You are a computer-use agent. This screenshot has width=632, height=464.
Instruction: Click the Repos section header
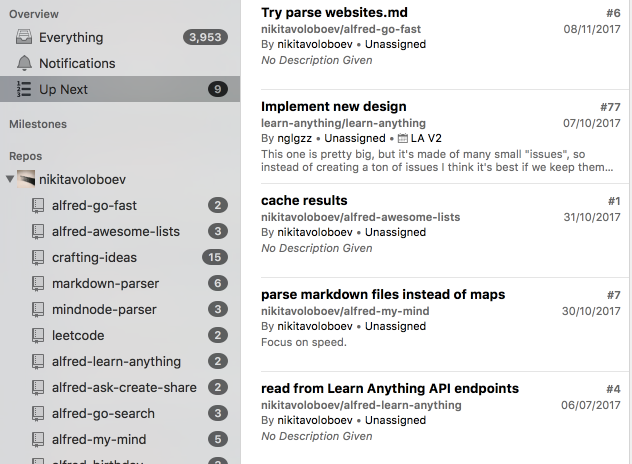(x=25, y=156)
